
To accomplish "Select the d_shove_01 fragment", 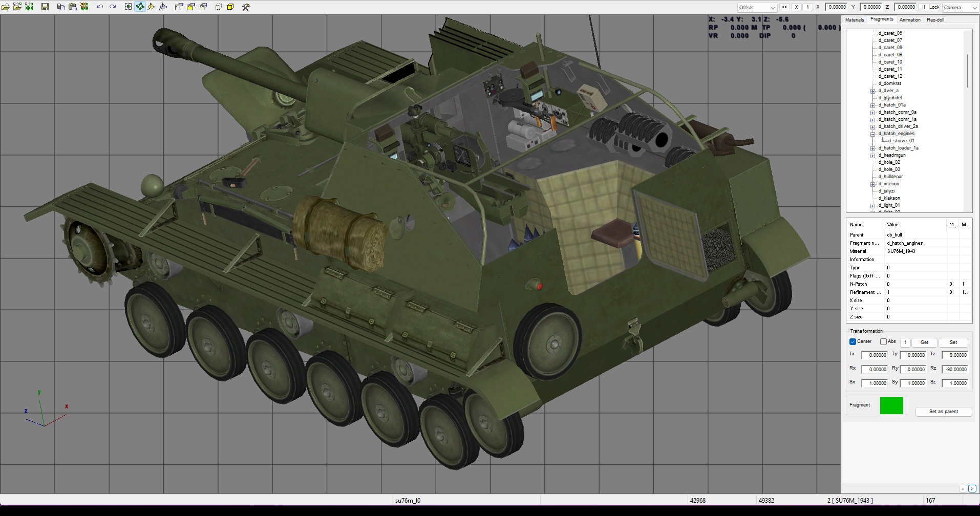I will click(901, 141).
